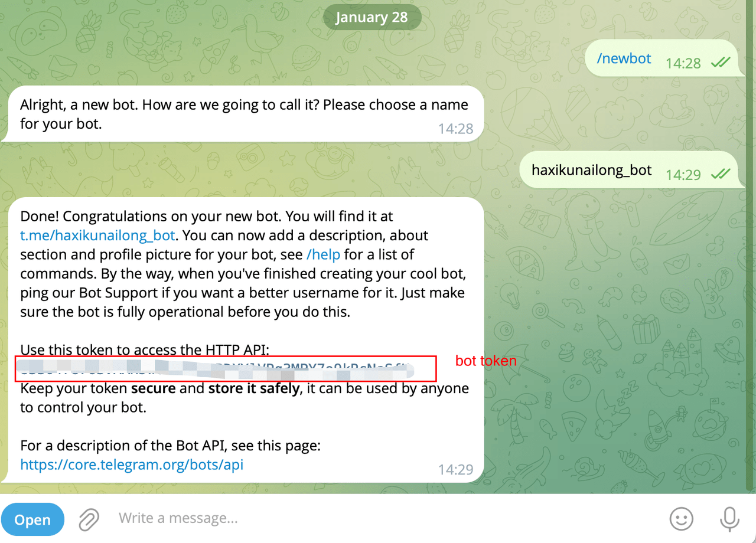Open t.me/haxikunailong_bot link
This screenshot has height=543, width=756.
click(x=97, y=235)
